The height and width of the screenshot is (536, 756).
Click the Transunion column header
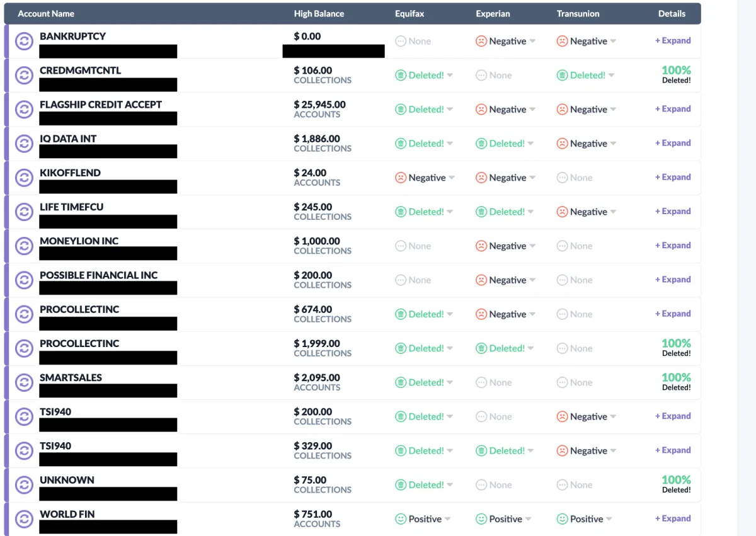[578, 13]
